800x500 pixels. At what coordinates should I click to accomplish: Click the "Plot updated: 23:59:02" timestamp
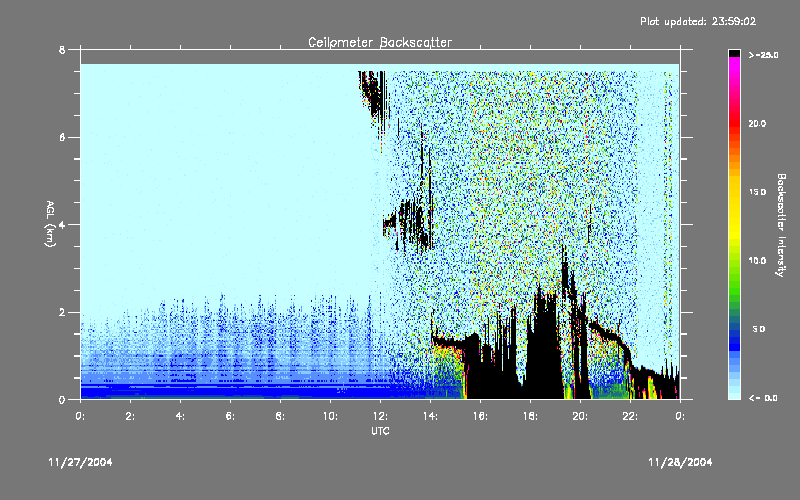698,21
